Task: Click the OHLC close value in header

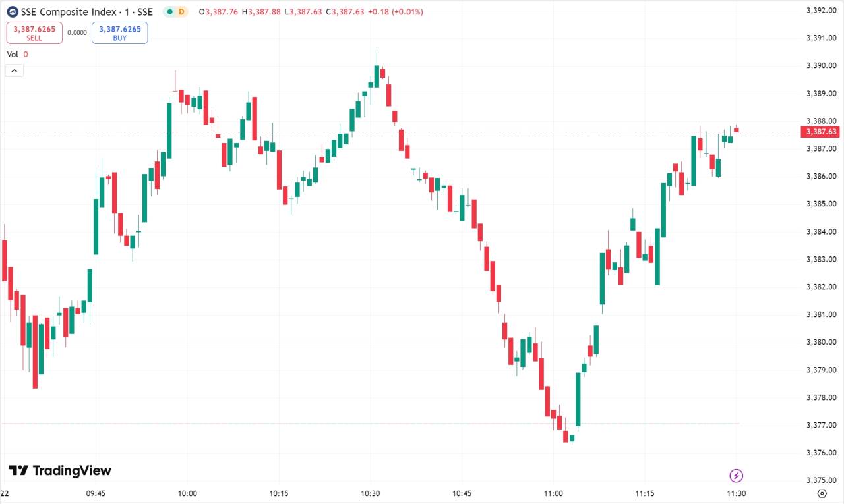Action: click(347, 12)
